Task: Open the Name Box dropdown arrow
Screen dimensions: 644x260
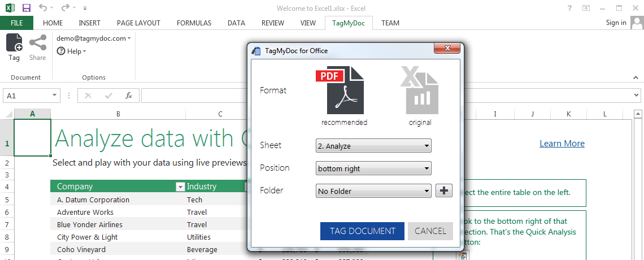Action: (55, 96)
